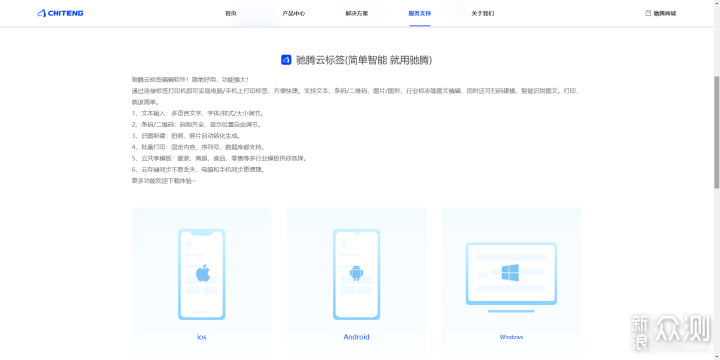Open the 关于我们 menu item
720x360 pixels.
pyautogui.click(x=483, y=13)
